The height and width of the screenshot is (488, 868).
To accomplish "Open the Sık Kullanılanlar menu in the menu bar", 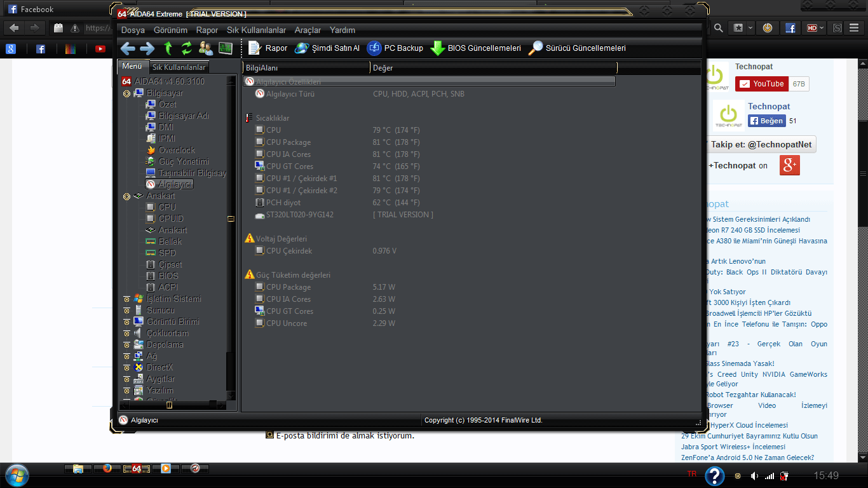I will (x=256, y=30).
